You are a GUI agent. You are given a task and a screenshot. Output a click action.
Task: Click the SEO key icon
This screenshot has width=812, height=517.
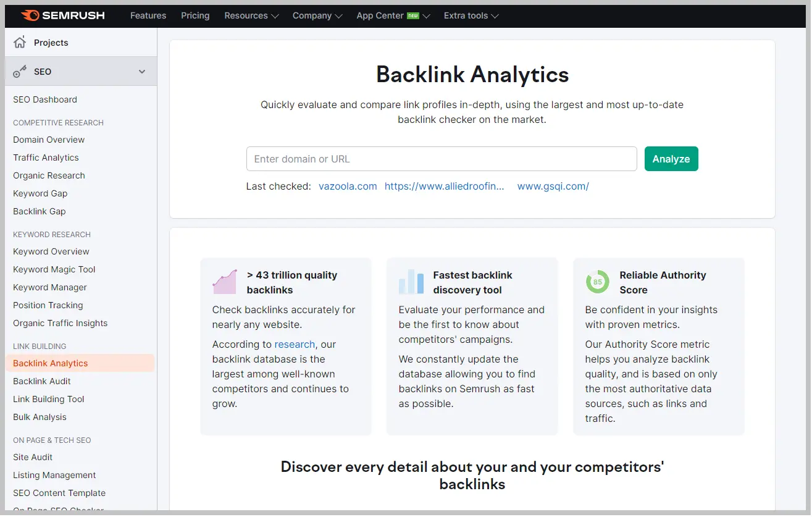[x=20, y=72]
